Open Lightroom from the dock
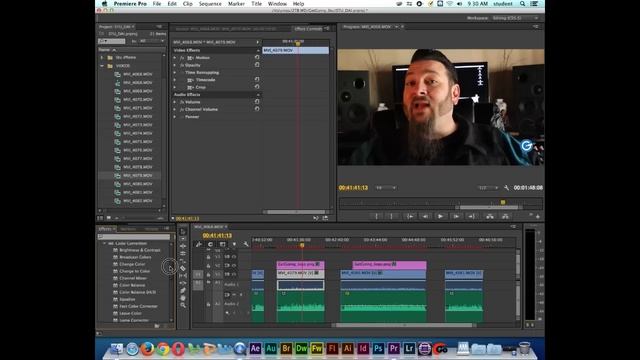This screenshot has width=640, height=360. pos(409,349)
